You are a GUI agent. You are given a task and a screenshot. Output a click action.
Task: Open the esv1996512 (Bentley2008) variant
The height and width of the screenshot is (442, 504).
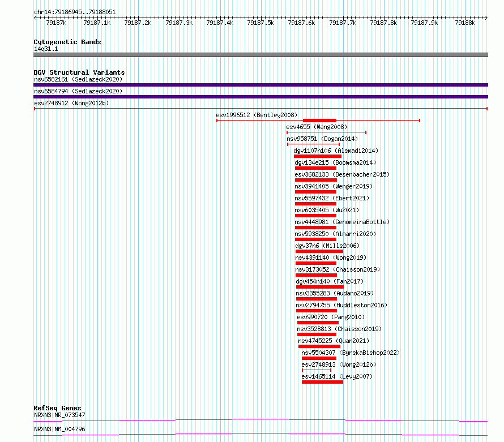257,115
